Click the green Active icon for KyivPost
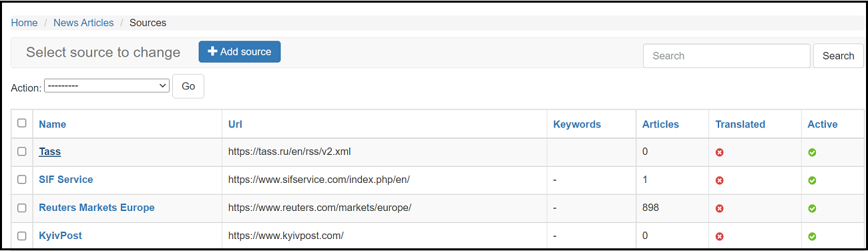The image size is (868, 251). coord(812,236)
